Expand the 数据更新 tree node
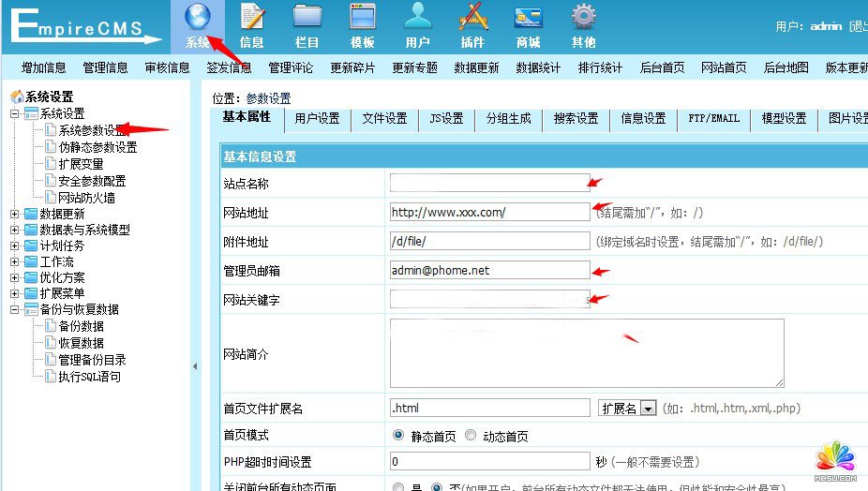 click(x=15, y=214)
